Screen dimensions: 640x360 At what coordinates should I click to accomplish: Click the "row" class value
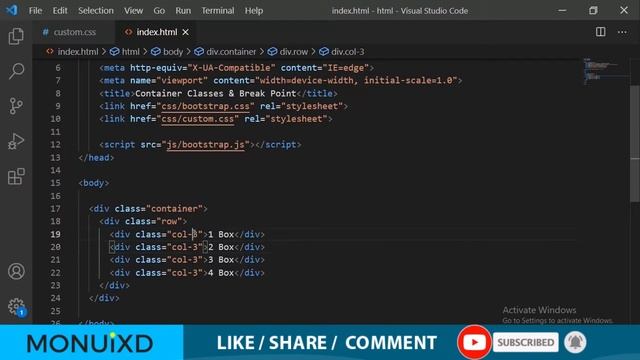(x=169, y=221)
